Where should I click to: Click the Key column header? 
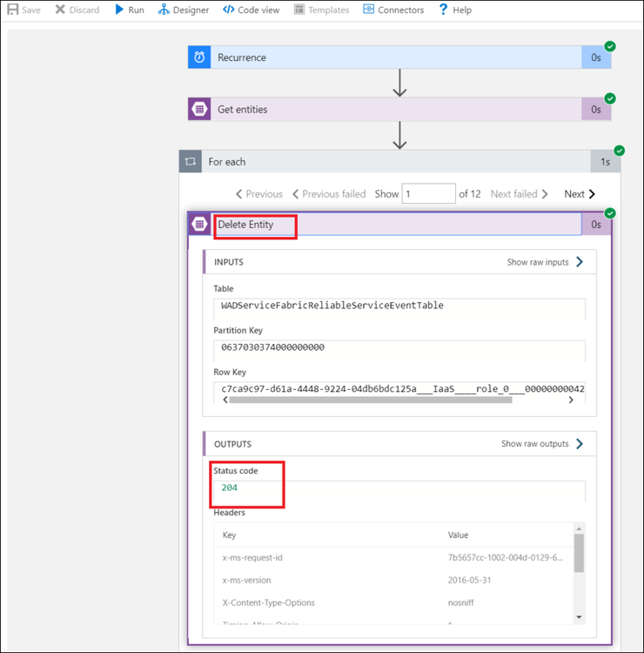click(x=229, y=535)
